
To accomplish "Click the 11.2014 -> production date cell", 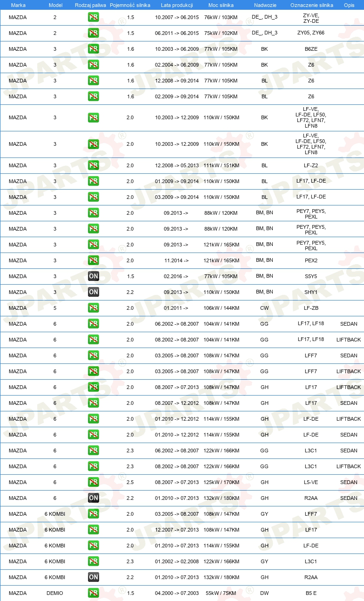I will tap(176, 260).
